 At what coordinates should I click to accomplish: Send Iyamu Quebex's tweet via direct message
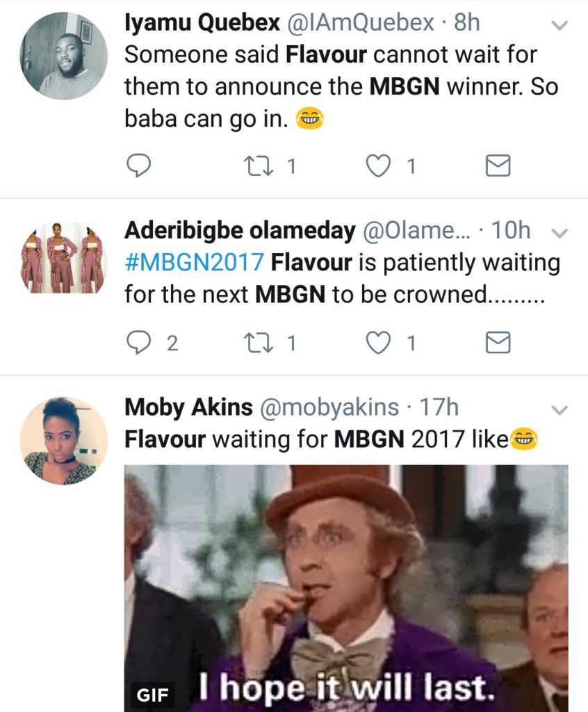[x=498, y=165]
